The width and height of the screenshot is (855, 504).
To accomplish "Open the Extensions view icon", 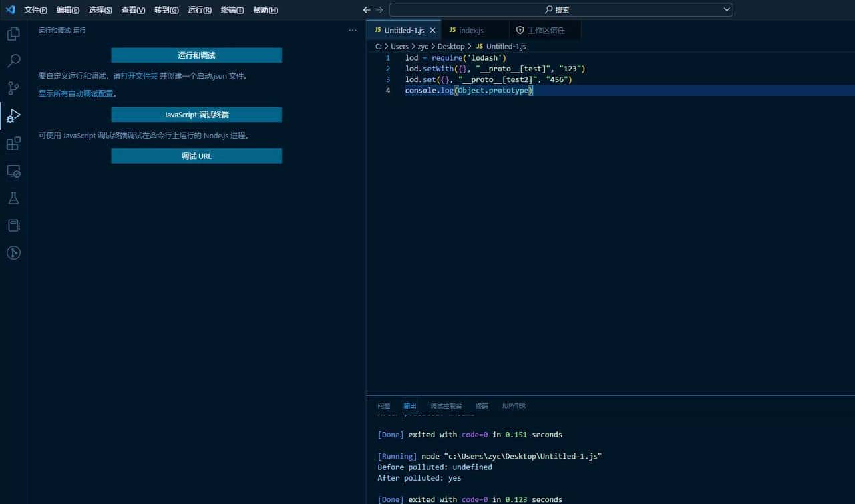I will pyautogui.click(x=13, y=143).
